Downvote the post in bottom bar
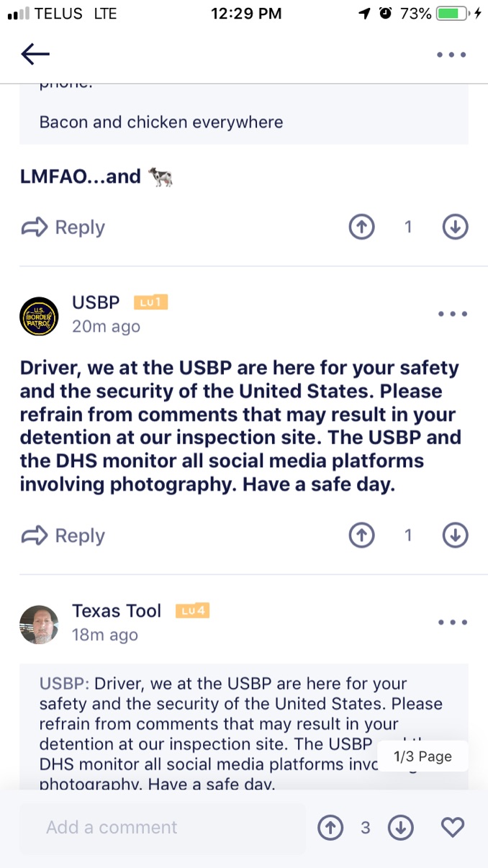 click(x=401, y=828)
